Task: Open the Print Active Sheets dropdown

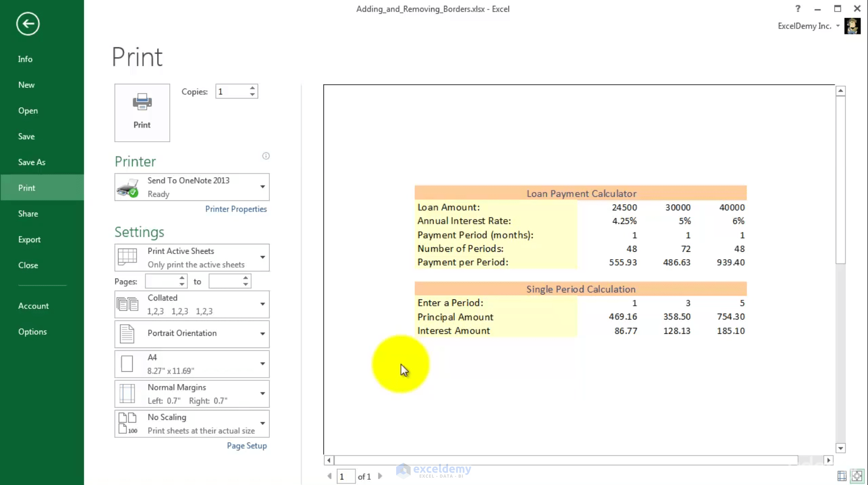Action: pos(262,258)
